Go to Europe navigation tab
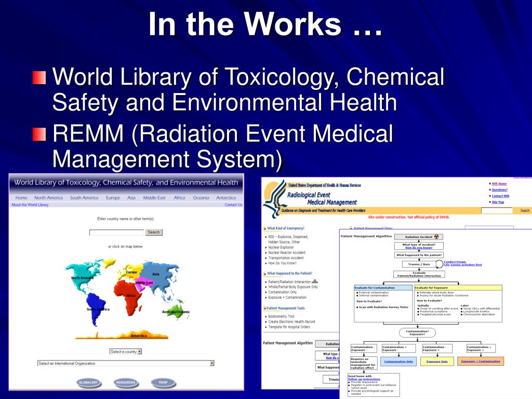 tap(113, 198)
